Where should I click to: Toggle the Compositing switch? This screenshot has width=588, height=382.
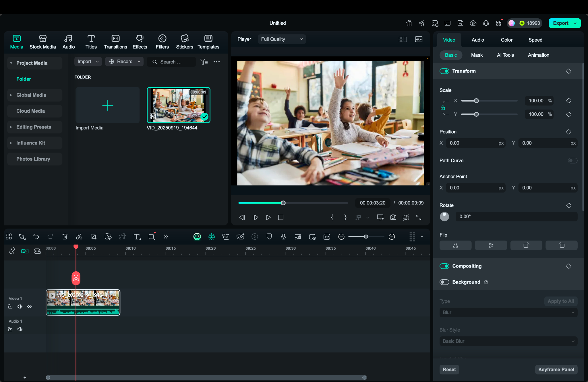444,266
